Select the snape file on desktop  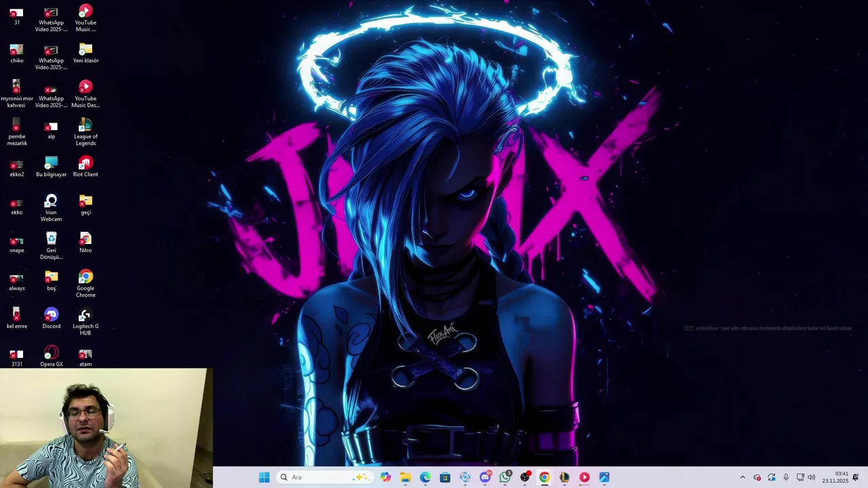coord(17,243)
